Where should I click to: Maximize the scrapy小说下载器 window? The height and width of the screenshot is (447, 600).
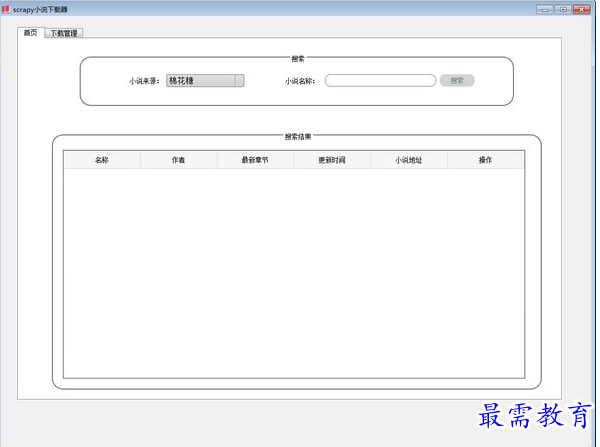pos(563,9)
